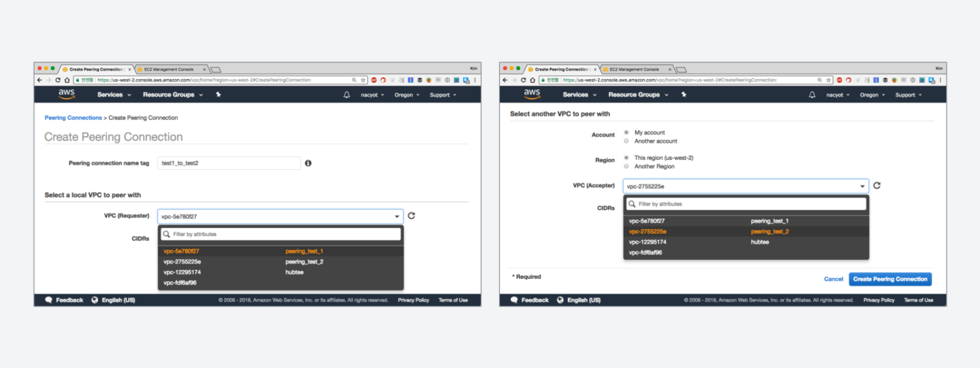Click browser home icon in left window
980x368 pixels.
(67, 80)
